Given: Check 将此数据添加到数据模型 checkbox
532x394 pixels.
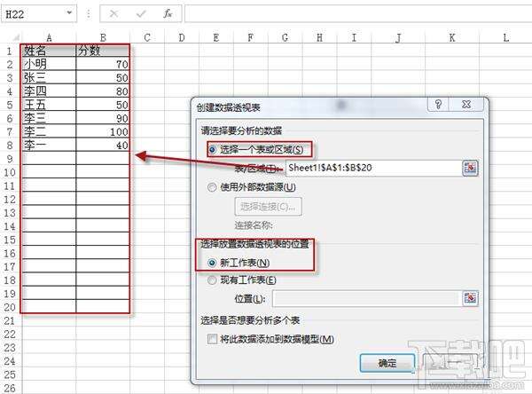Looking at the screenshot, I should pos(213,339).
